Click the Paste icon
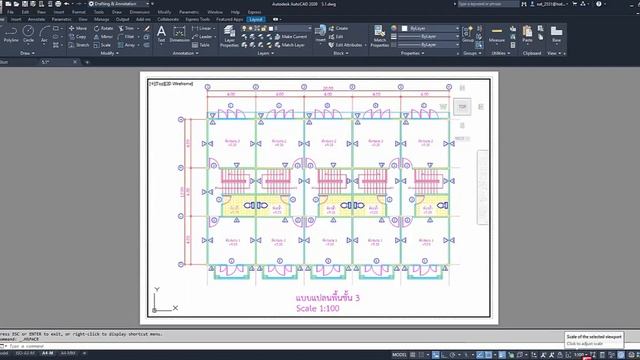640x360 pixels. point(527,34)
